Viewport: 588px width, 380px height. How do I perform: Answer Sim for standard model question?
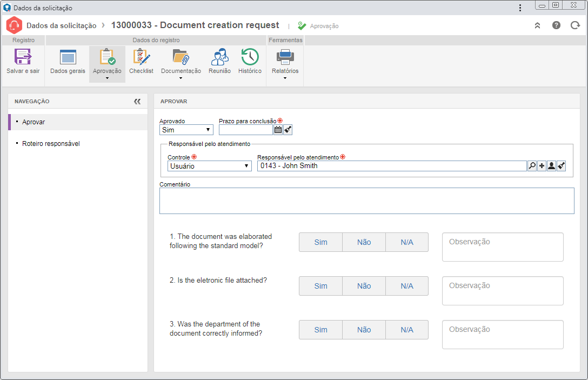tap(320, 242)
